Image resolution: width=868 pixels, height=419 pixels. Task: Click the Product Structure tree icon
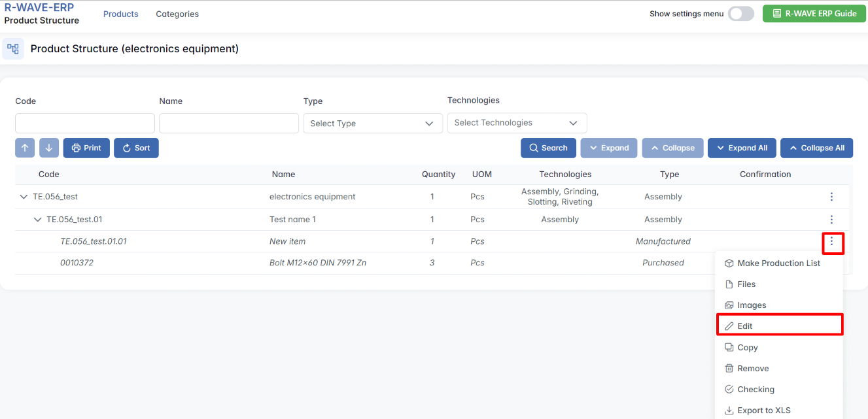[13, 49]
